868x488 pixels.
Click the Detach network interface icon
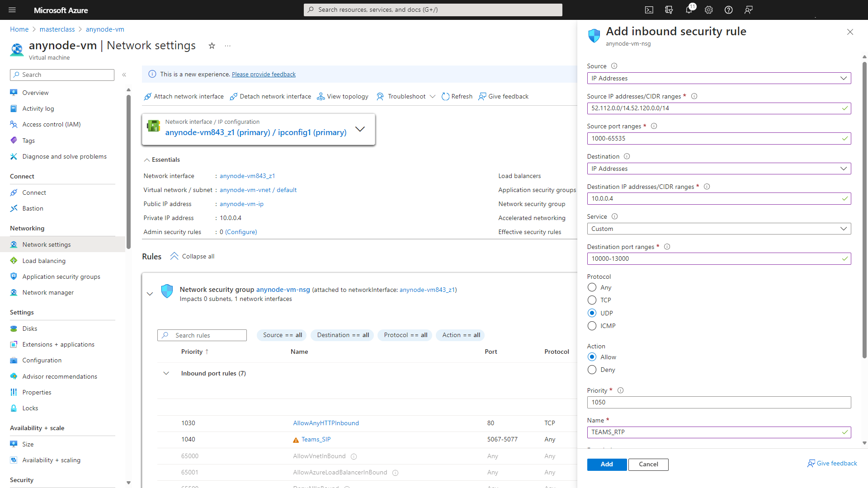[233, 96]
